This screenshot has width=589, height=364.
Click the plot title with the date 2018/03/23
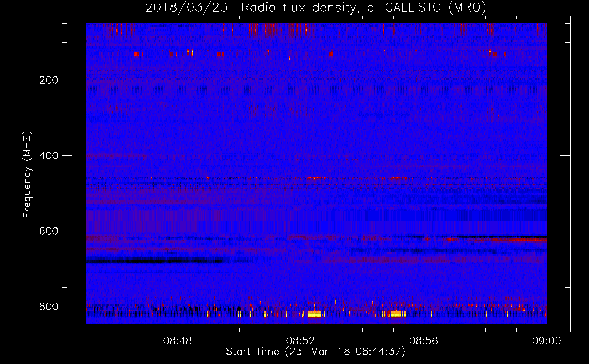tap(316, 7)
